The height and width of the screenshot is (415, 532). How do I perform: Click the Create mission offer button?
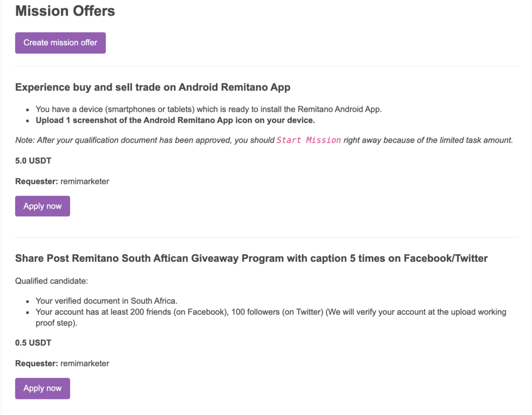click(x=60, y=43)
